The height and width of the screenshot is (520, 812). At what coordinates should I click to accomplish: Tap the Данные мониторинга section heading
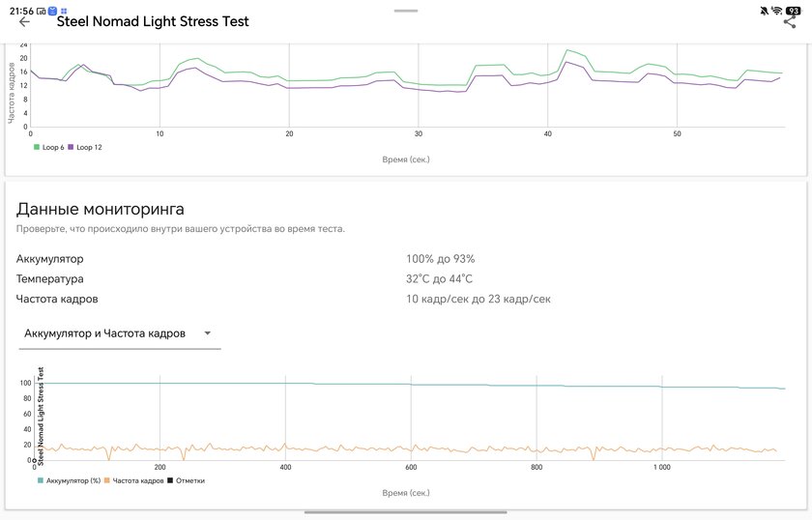point(100,209)
